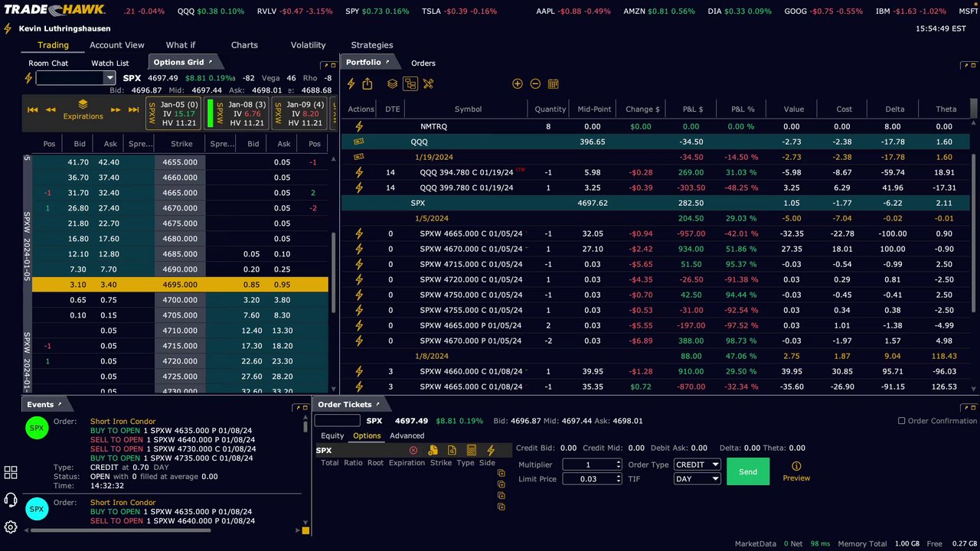Select the Equity order ticket tab
980x551 pixels.
332,435
